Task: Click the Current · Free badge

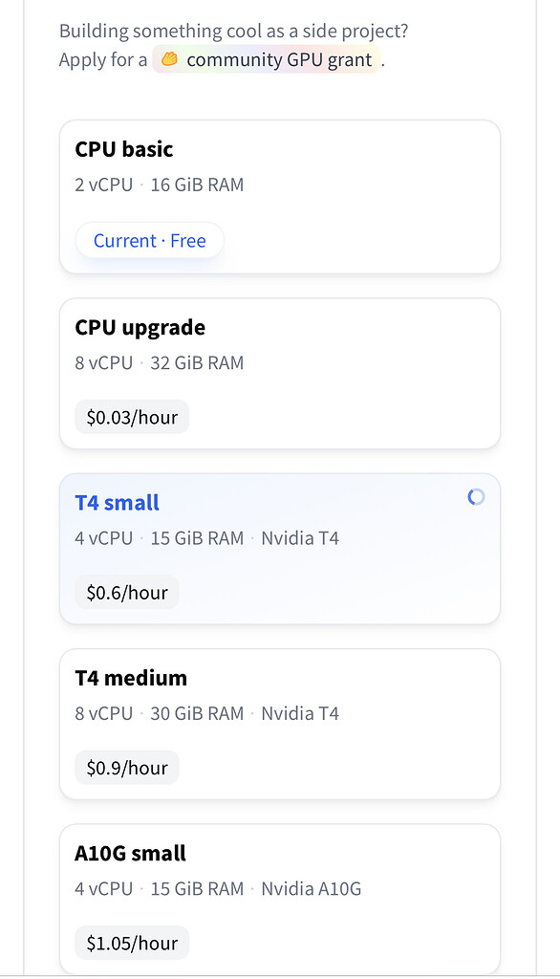Action: coord(148,240)
